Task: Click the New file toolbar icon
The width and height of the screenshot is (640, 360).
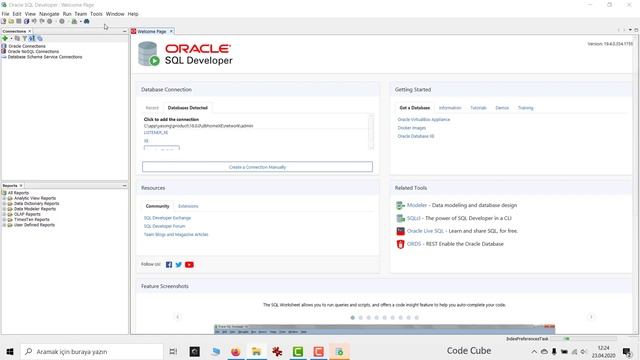Action: pyautogui.click(x=3, y=21)
